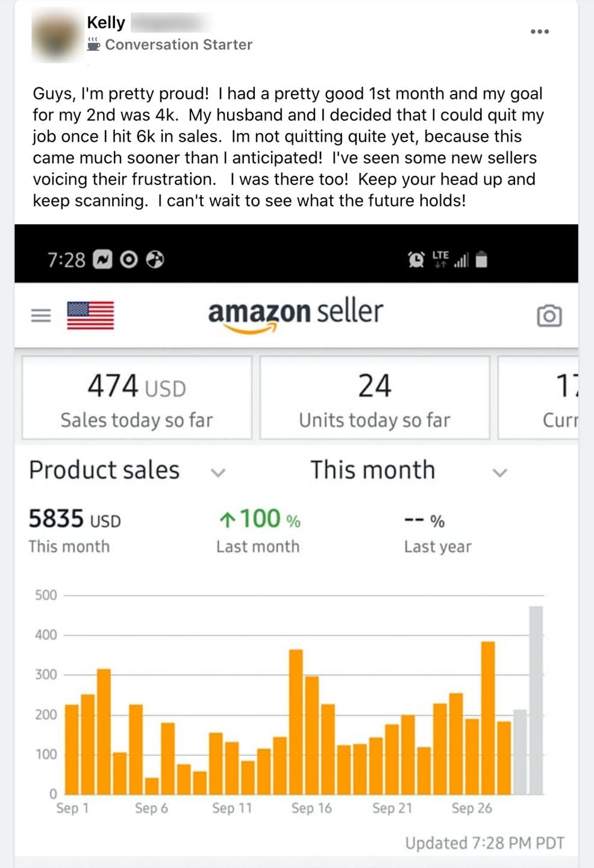Expand the Product sales dropdown chevron

pyautogui.click(x=218, y=473)
